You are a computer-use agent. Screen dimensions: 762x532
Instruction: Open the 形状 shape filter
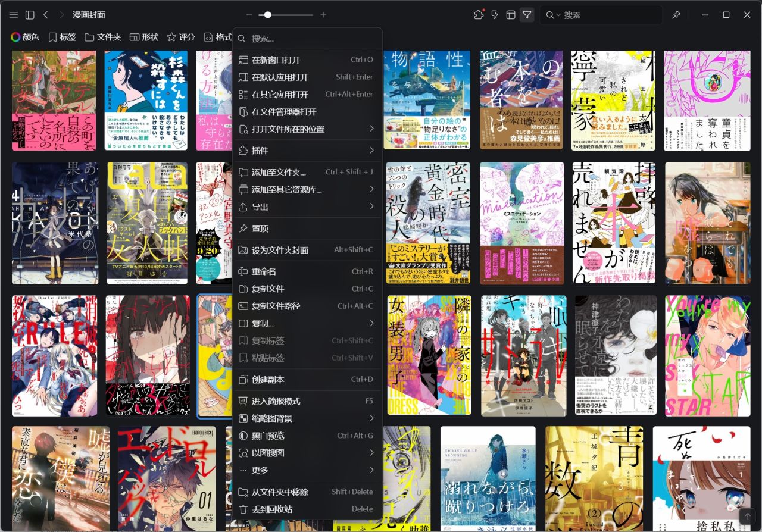[x=144, y=37]
